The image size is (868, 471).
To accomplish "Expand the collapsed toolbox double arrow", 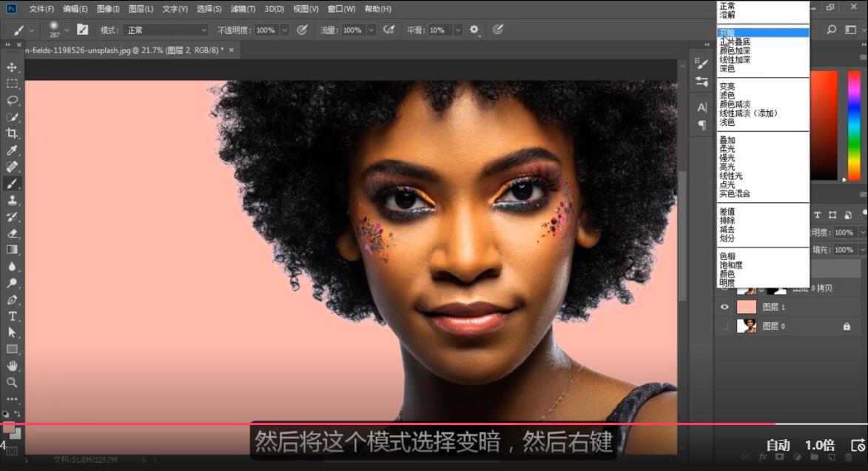I will 7,44.
